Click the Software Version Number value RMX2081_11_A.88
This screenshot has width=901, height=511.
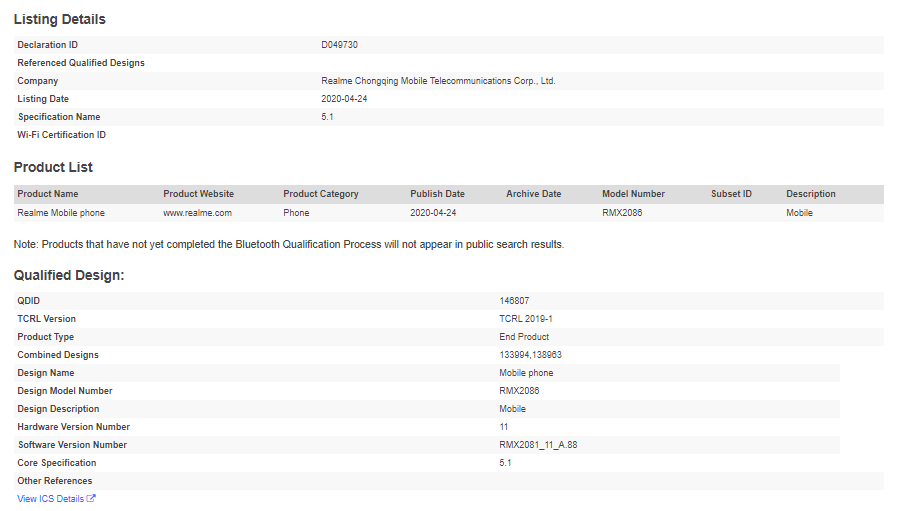[x=538, y=445]
